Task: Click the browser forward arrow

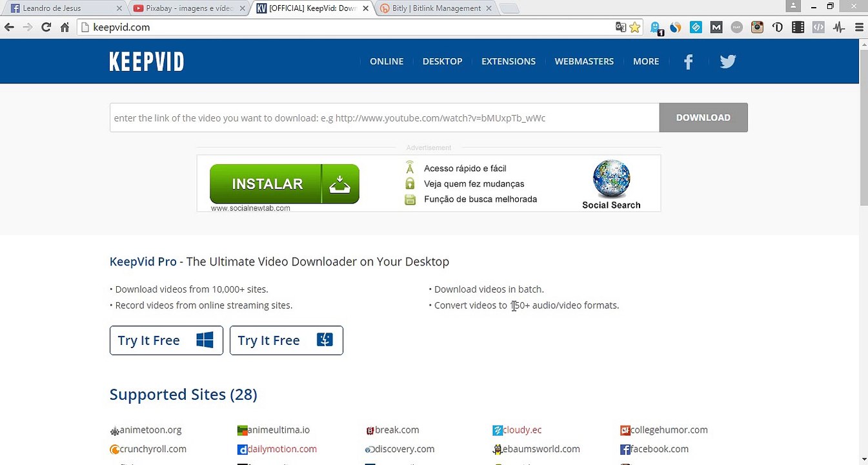Action: [x=27, y=27]
